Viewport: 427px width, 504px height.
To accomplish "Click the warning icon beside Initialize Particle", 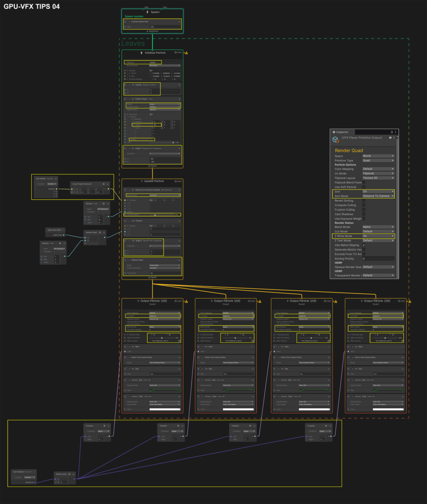I will tap(186, 53).
